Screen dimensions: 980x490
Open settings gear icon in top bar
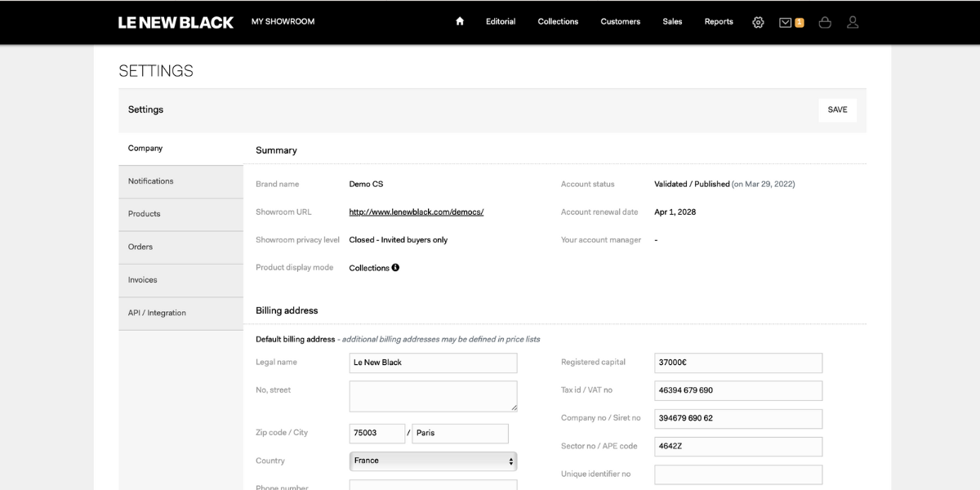coord(758,22)
